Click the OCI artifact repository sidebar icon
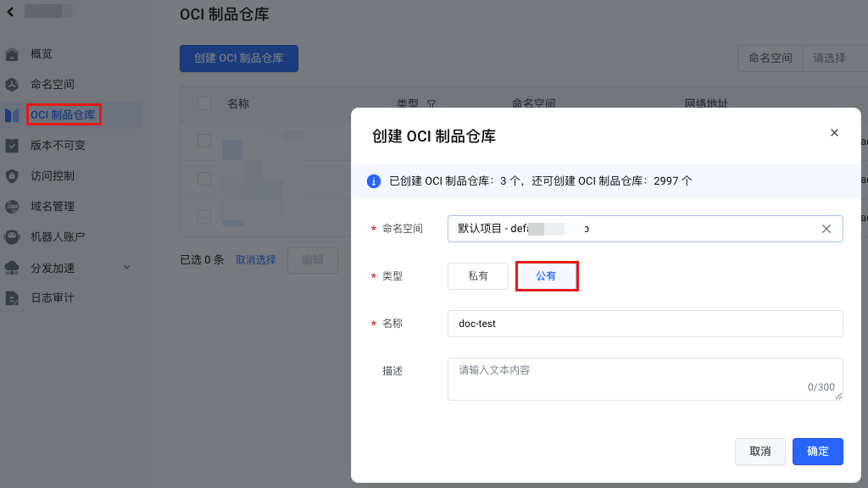The height and width of the screenshot is (488, 868). pyautogui.click(x=12, y=115)
